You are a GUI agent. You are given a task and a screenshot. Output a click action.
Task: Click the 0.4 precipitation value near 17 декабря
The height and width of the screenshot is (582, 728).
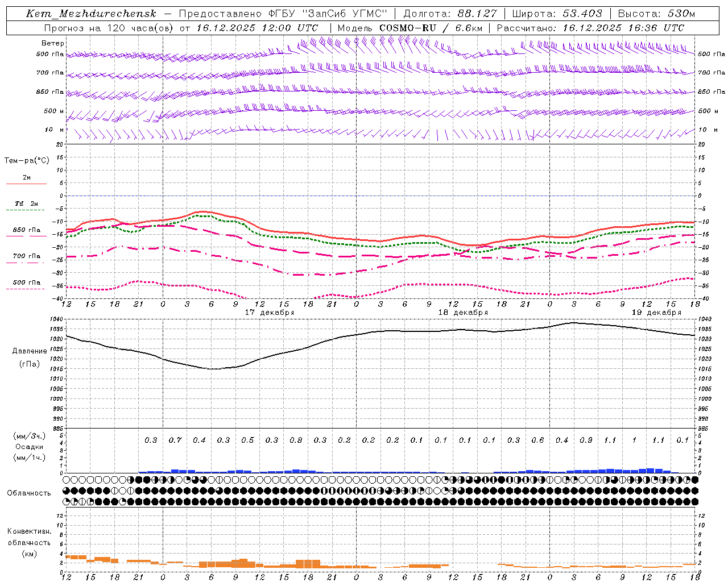click(199, 440)
